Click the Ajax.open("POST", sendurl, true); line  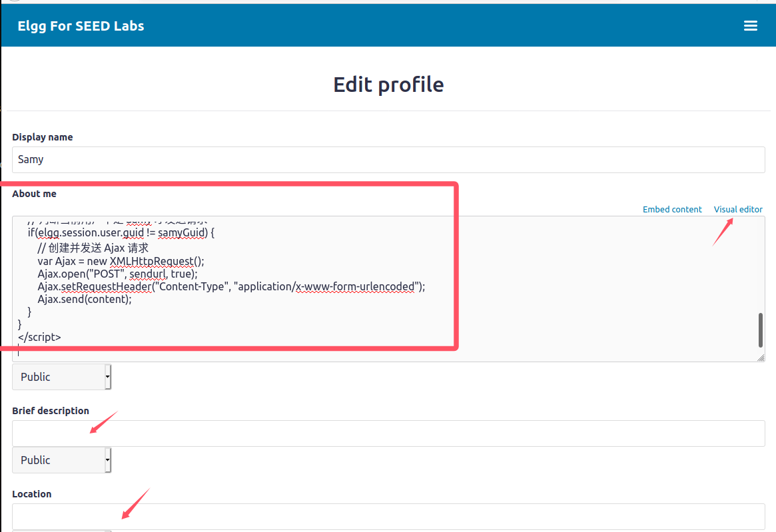117,274
